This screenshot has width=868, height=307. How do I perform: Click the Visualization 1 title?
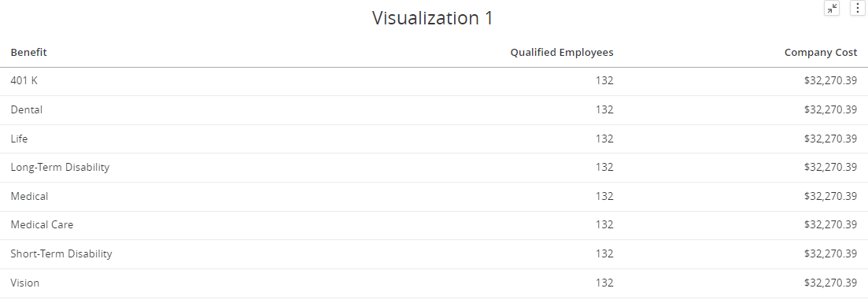432,18
